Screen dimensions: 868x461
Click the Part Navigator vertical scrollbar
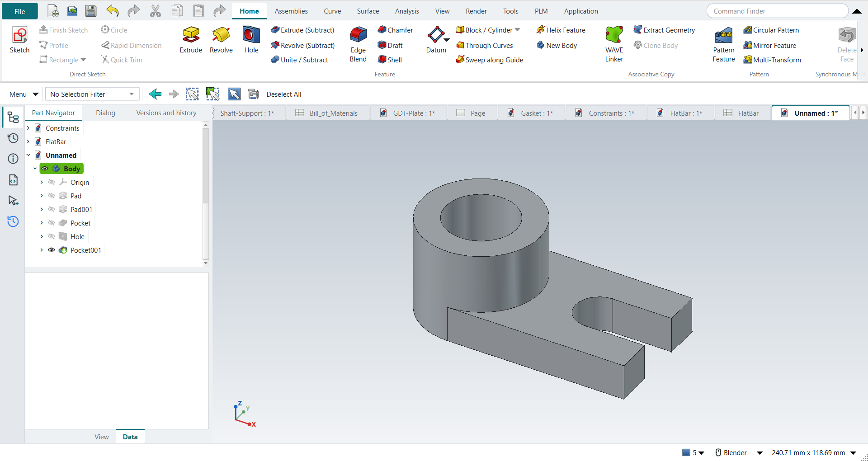[206, 193]
